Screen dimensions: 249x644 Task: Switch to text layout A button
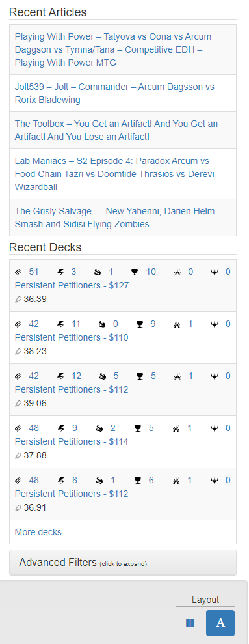(x=220, y=623)
